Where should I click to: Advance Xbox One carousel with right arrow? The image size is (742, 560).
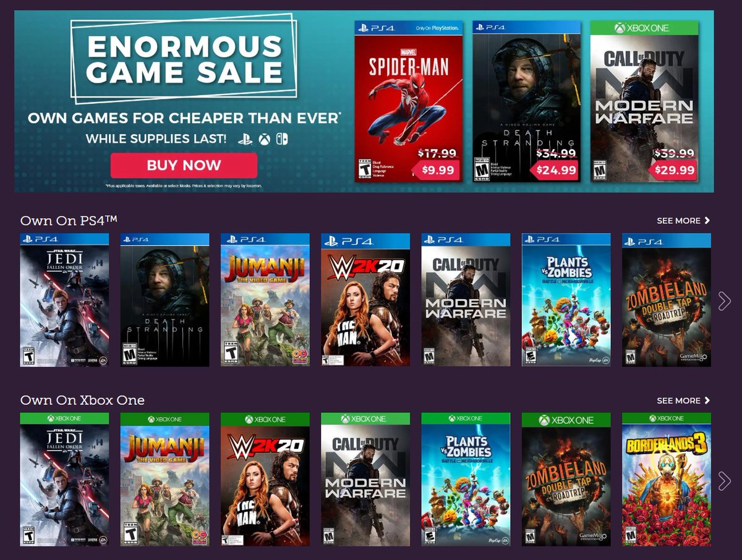(724, 480)
